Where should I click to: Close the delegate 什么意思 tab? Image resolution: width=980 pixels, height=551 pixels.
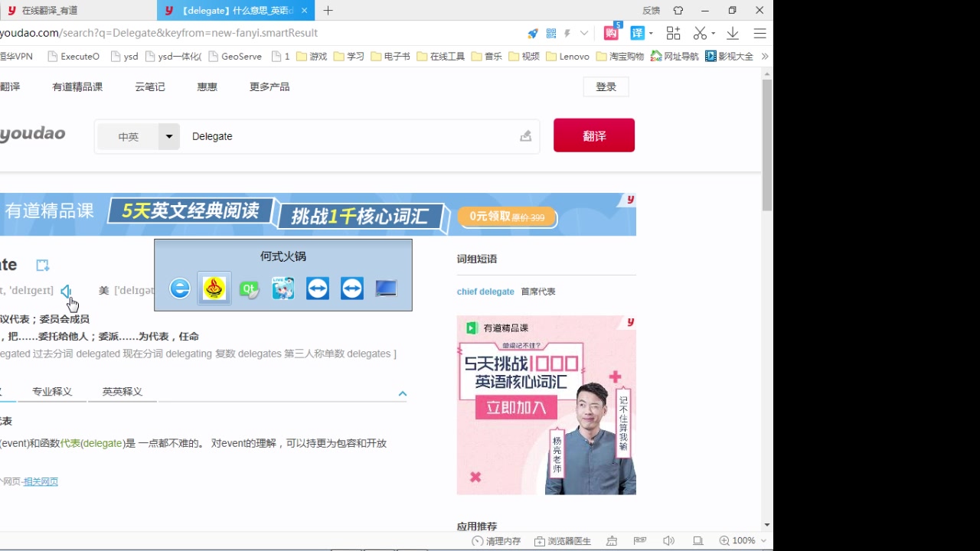(x=305, y=11)
